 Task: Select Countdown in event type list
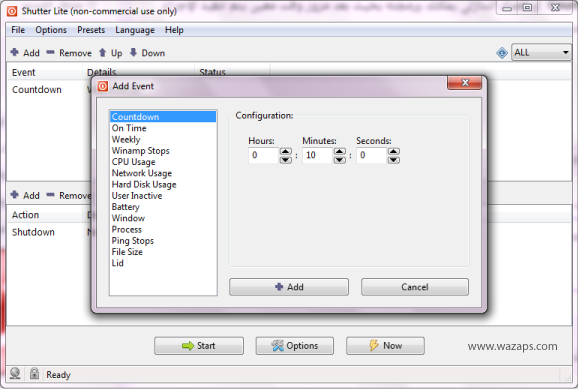163,117
